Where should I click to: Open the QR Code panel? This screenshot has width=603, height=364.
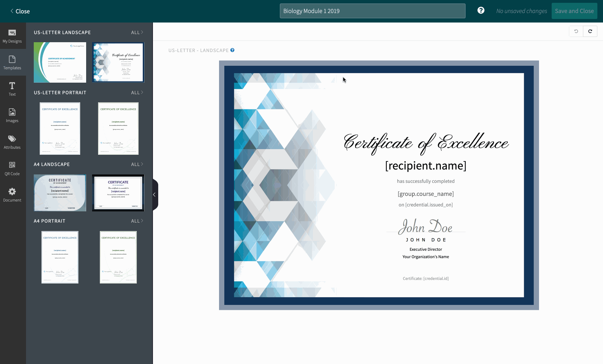pos(12,168)
